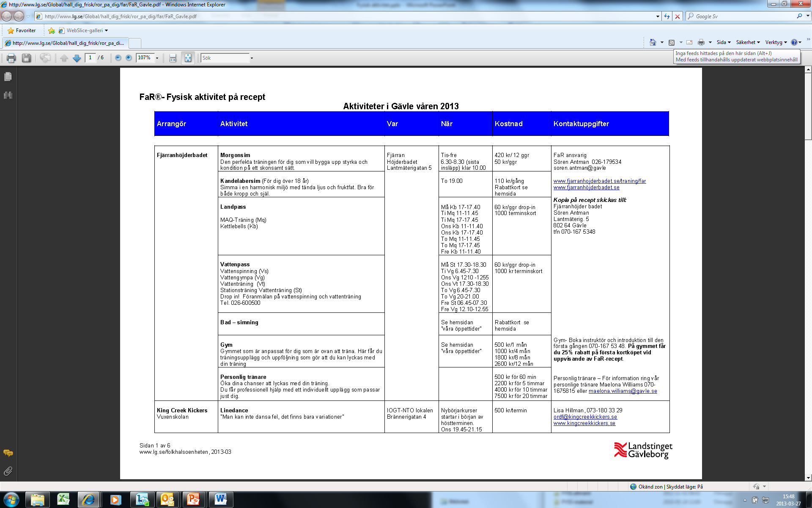
Task: Click vertical scrollbar down arrow
Action: 808,478
